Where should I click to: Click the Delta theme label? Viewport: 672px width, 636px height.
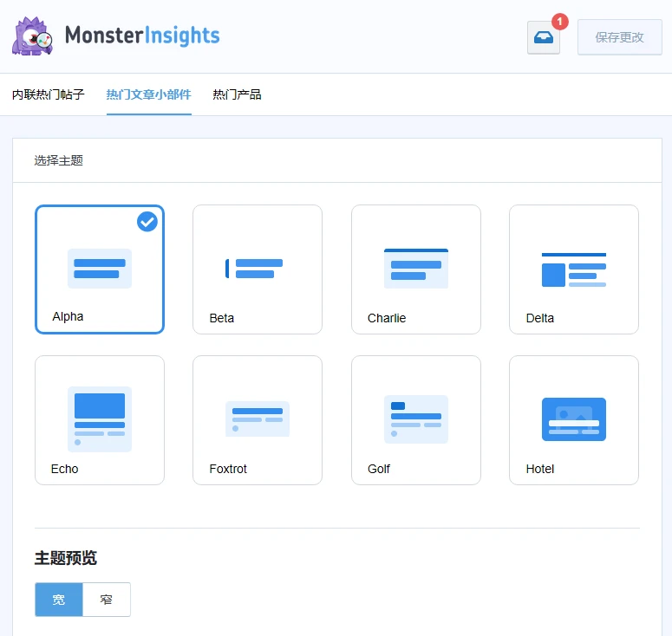(540, 318)
